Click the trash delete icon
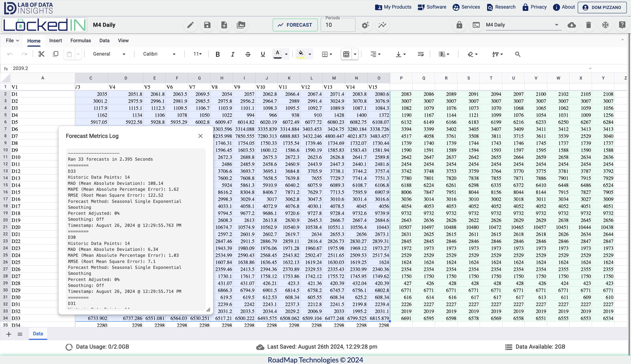631x364 pixels. (588, 25)
